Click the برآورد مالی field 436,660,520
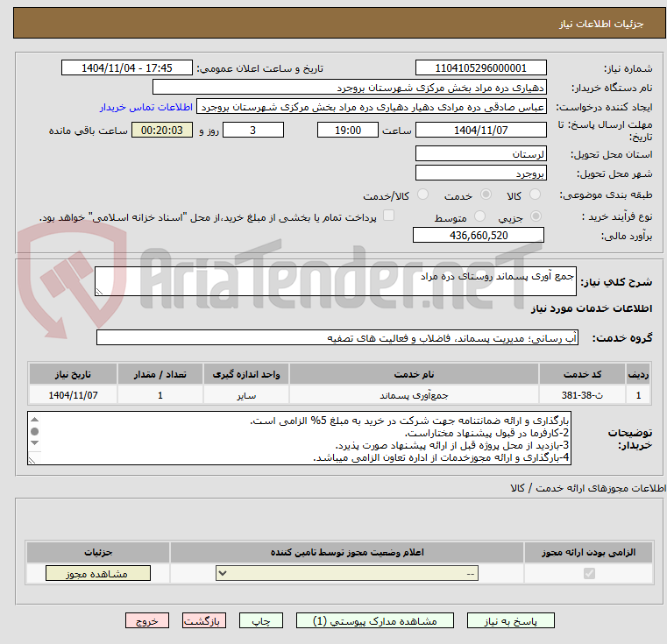The height and width of the screenshot is (644, 667). (x=479, y=235)
